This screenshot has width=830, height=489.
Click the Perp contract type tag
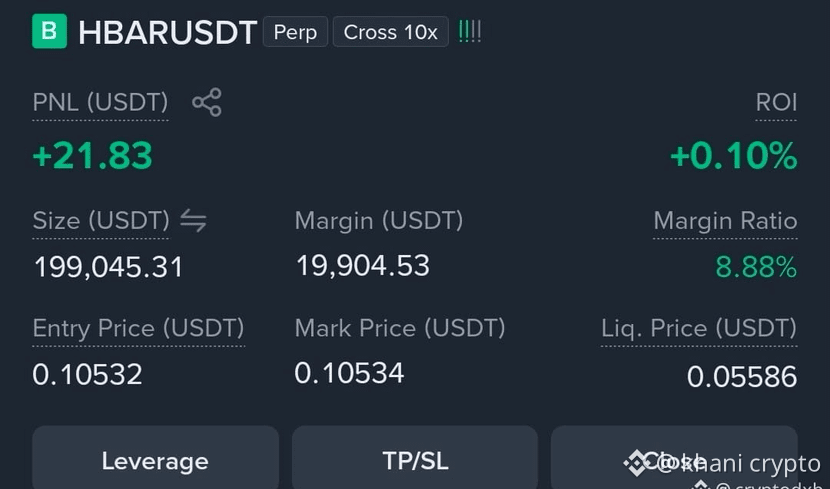click(x=295, y=32)
